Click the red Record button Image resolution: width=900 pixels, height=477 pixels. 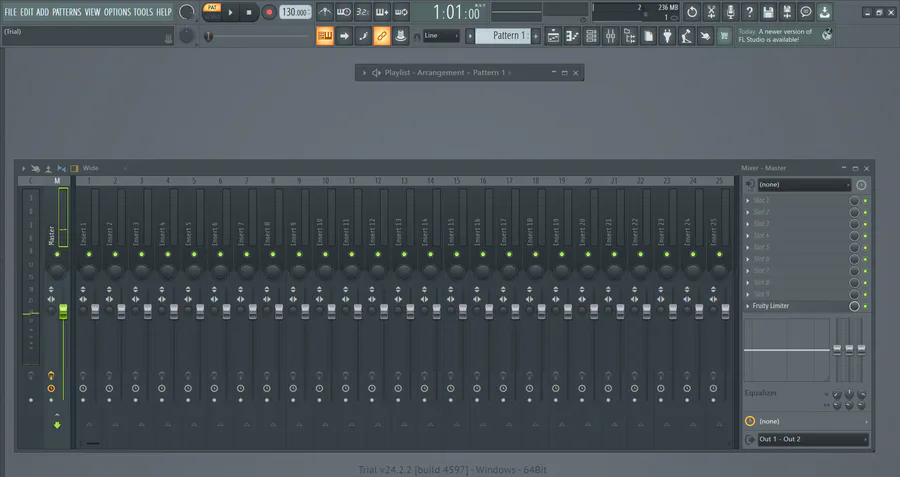click(x=268, y=12)
